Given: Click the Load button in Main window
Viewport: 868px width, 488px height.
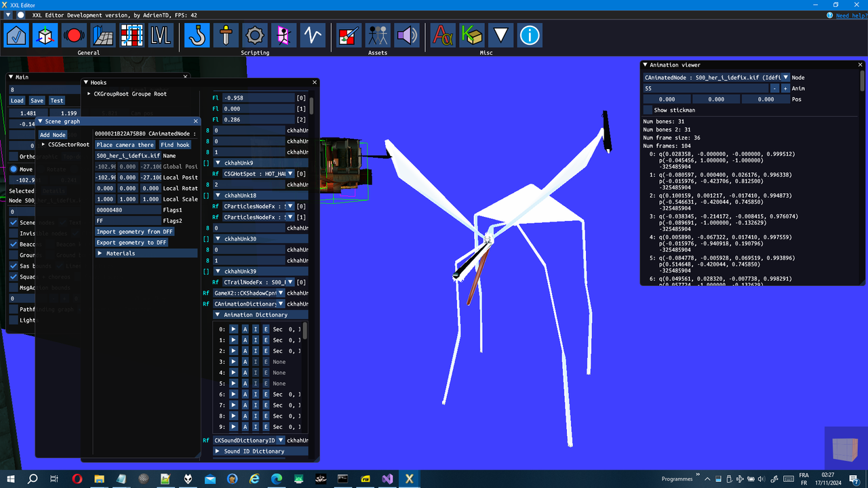Looking at the screenshot, I should [17, 100].
